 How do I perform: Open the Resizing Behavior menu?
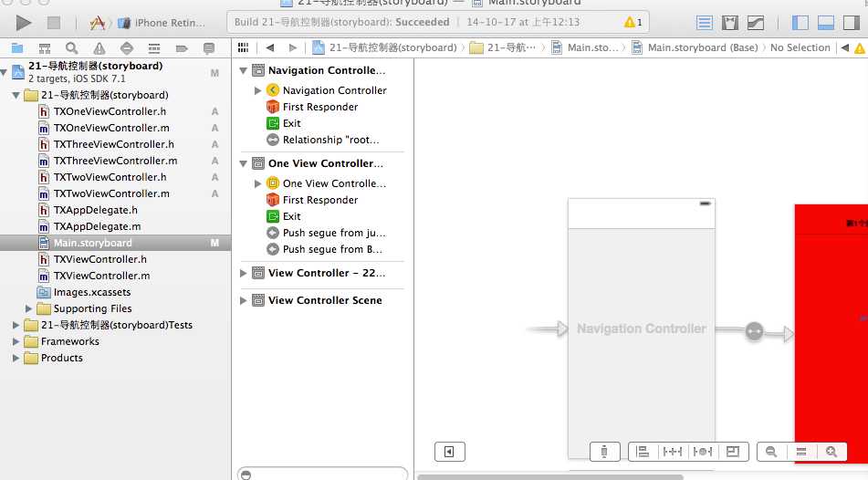[733, 452]
